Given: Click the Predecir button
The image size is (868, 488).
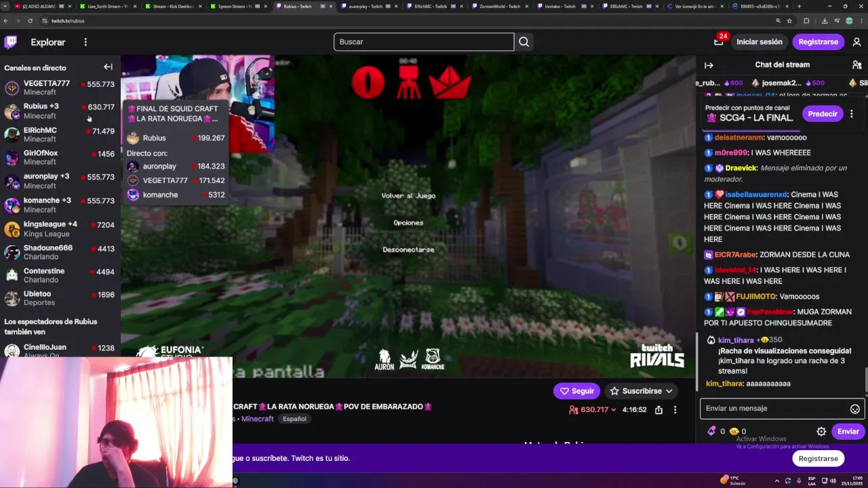Looking at the screenshot, I should [823, 114].
